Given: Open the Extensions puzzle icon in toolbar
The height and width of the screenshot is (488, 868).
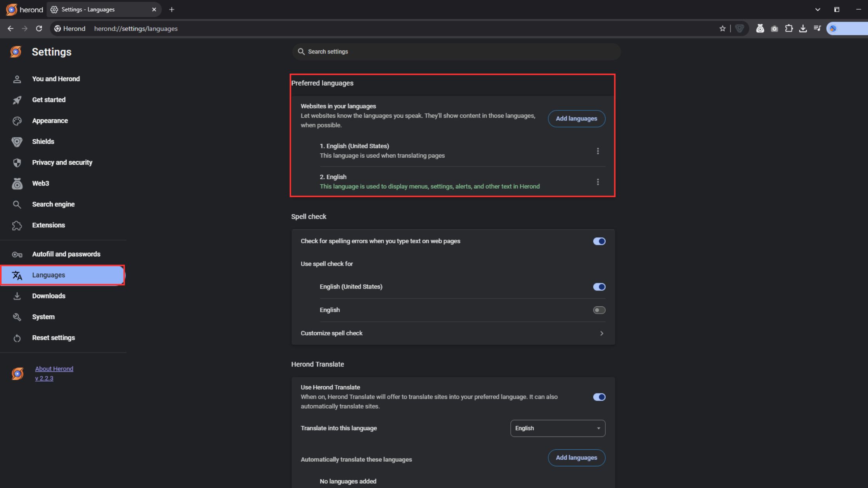Looking at the screenshot, I should [x=789, y=28].
